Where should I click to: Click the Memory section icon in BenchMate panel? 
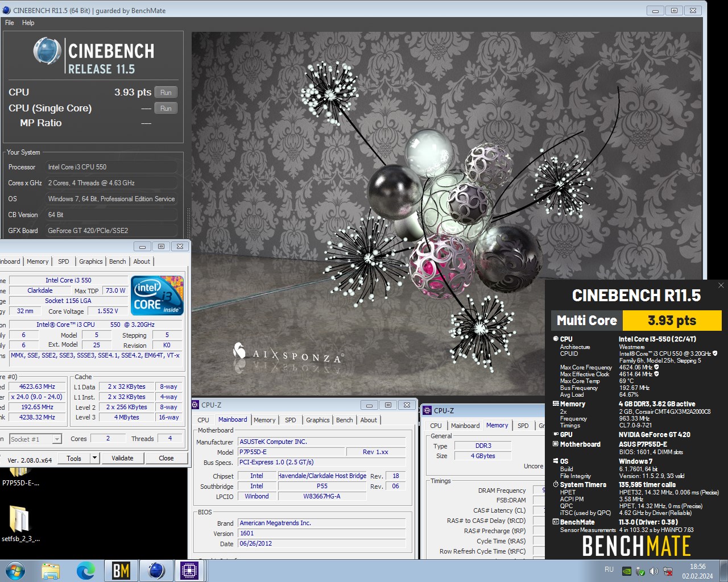556,404
